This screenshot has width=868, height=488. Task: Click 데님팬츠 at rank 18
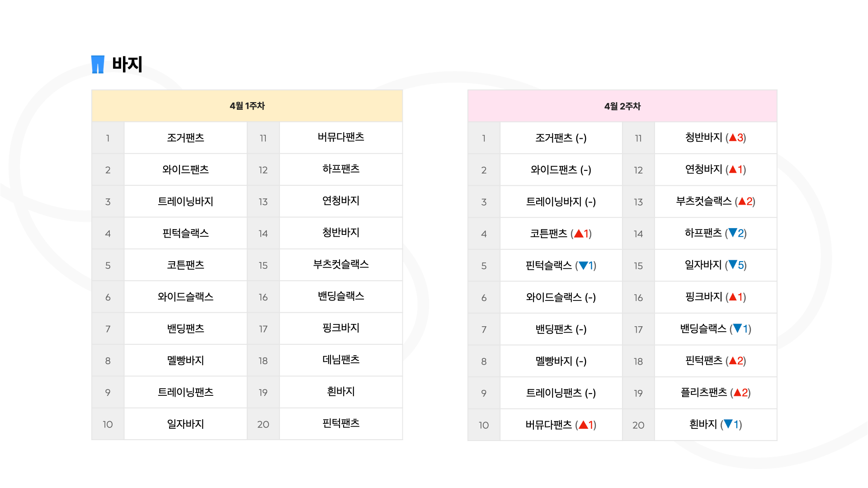pyautogui.click(x=341, y=360)
